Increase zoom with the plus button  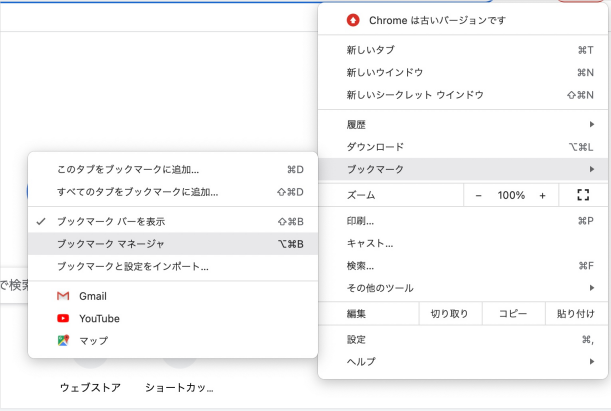[x=542, y=195]
